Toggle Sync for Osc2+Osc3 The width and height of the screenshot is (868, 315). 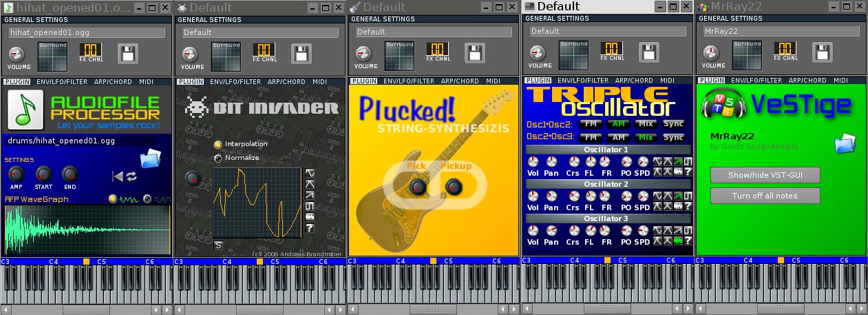[673, 137]
